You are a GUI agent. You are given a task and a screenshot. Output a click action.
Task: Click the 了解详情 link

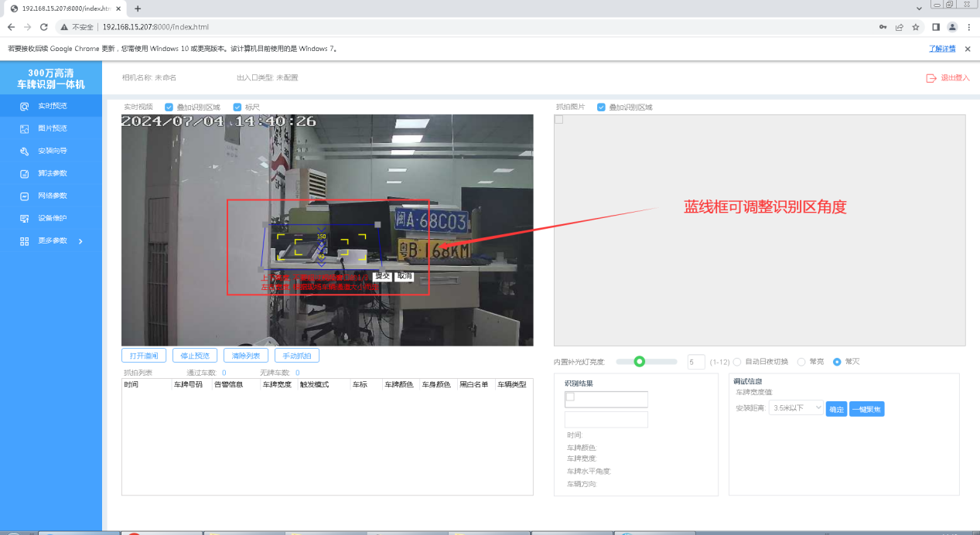click(x=942, y=49)
